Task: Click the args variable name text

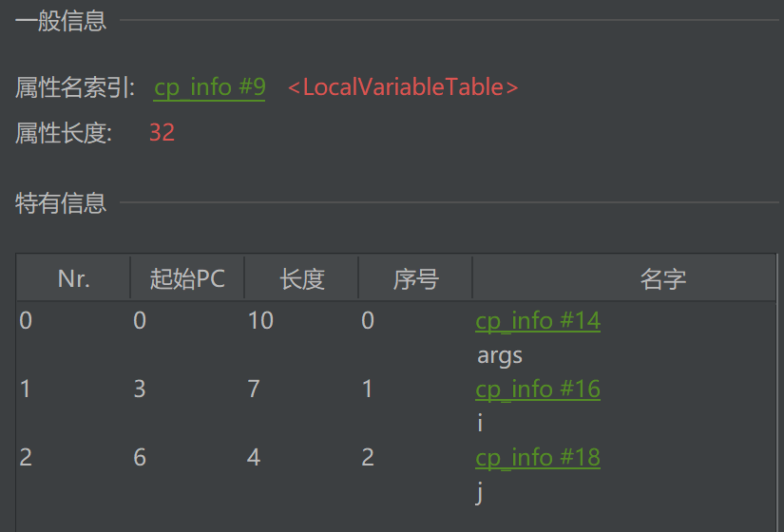Action: [499, 356]
